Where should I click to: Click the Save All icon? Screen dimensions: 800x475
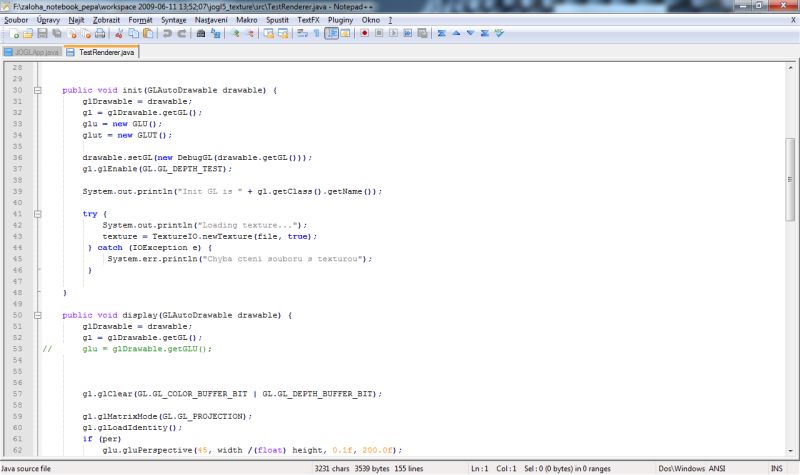(x=57, y=33)
